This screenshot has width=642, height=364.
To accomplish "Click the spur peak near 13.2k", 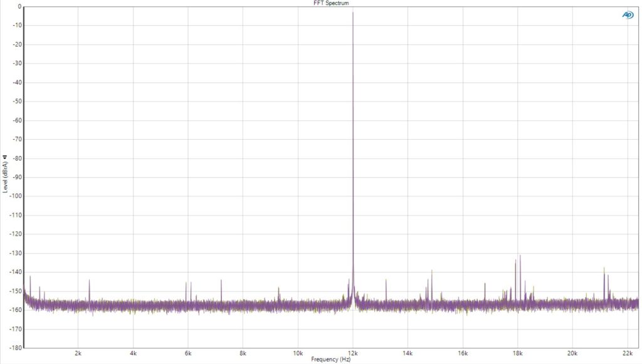I will click(x=386, y=280).
